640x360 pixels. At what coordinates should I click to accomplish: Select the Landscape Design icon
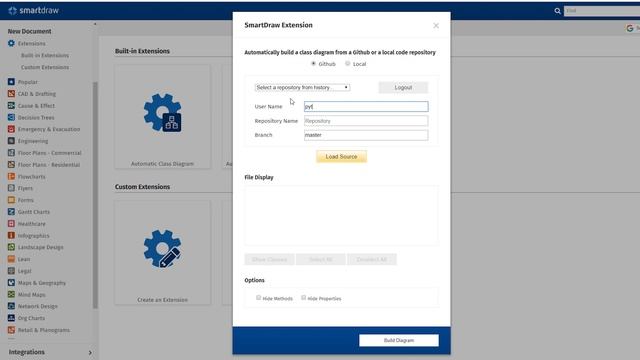tap(11, 247)
